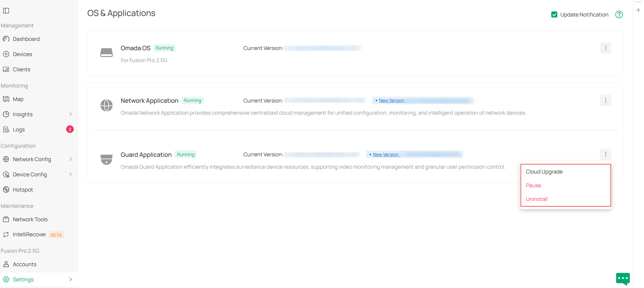The image size is (644, 288).
Task: Click the Hotspot icon
Action: click(x=6, y=190)
